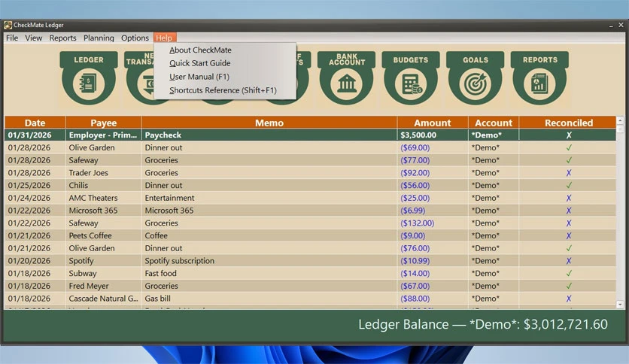Click the Fast food memo cell
This screenshot has width=629, height=364.
coord(269,274)
